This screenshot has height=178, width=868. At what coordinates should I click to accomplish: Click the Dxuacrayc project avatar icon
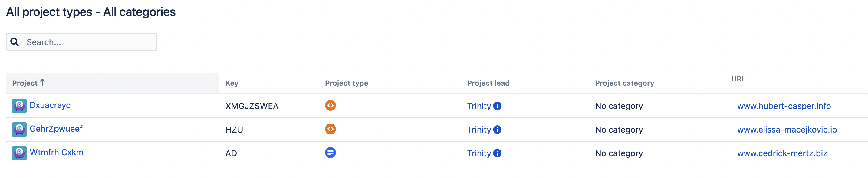19,106
